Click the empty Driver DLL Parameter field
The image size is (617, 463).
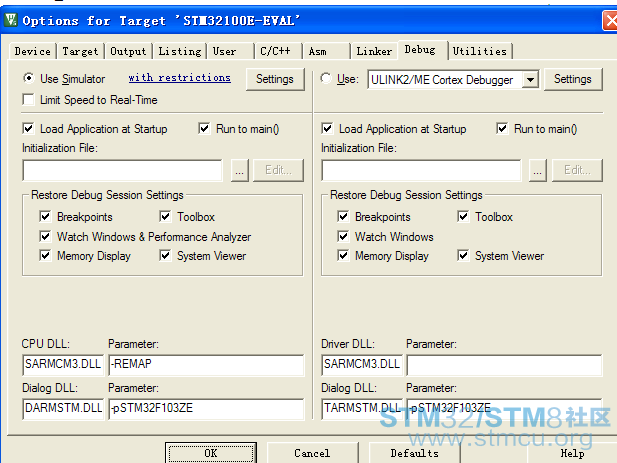[x=504, y=365]
